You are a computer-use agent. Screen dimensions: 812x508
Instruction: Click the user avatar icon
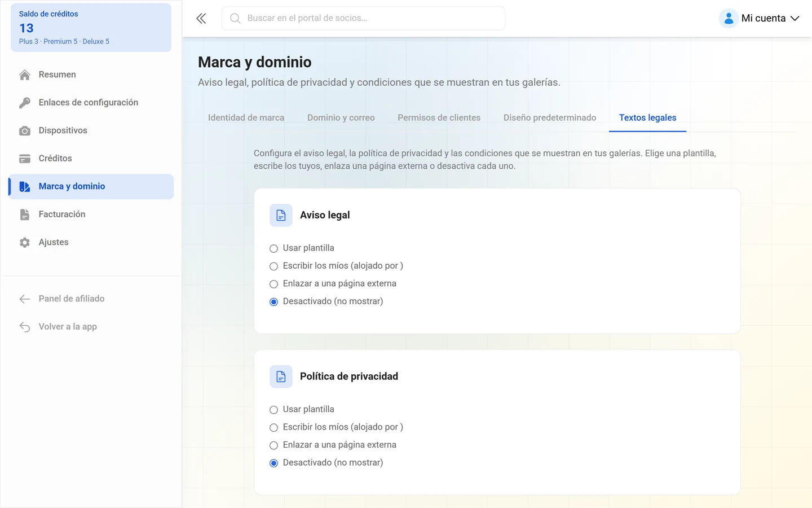tap(729, 18)
